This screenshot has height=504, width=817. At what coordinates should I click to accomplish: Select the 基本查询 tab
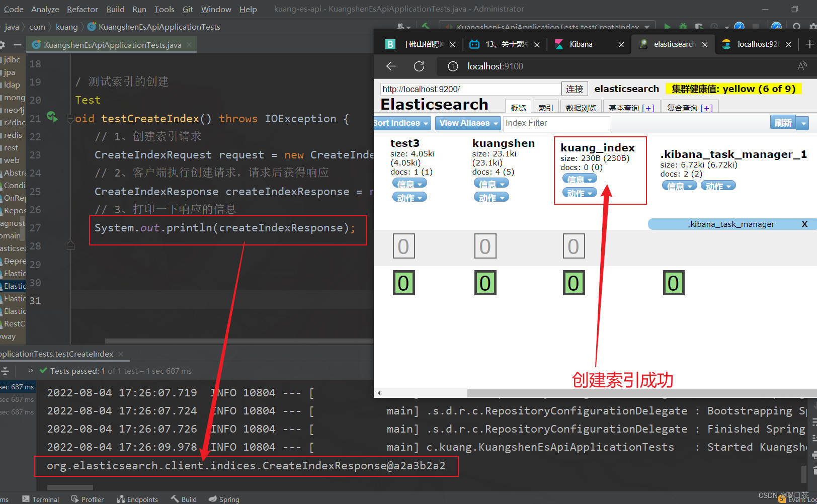click(631, 107)
